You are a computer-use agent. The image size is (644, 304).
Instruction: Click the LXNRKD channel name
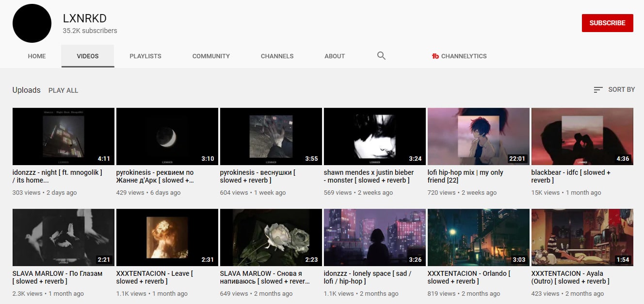tap(85, 18)
